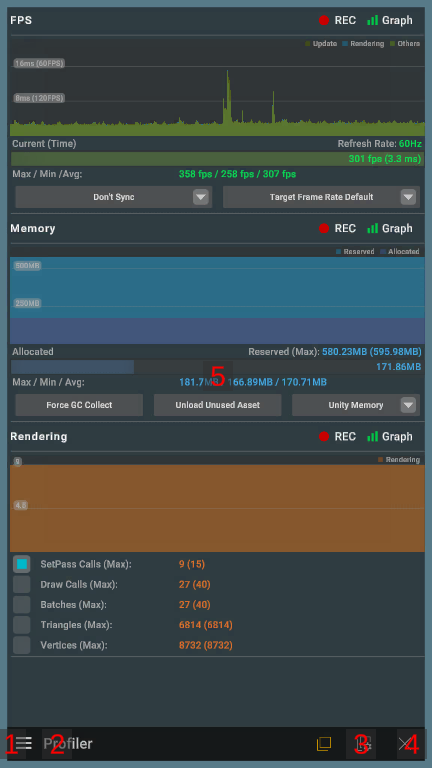Click the settings icon in bottom bar

coord(363,744)
